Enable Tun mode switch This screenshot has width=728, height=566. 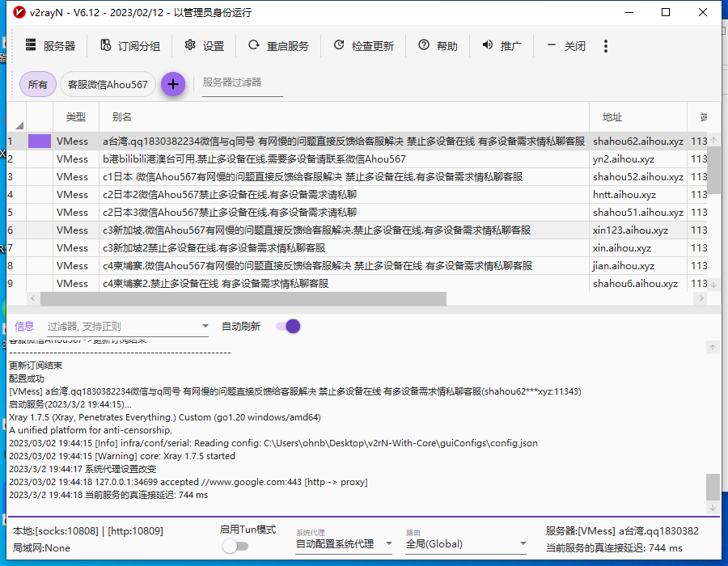point(235,546)
